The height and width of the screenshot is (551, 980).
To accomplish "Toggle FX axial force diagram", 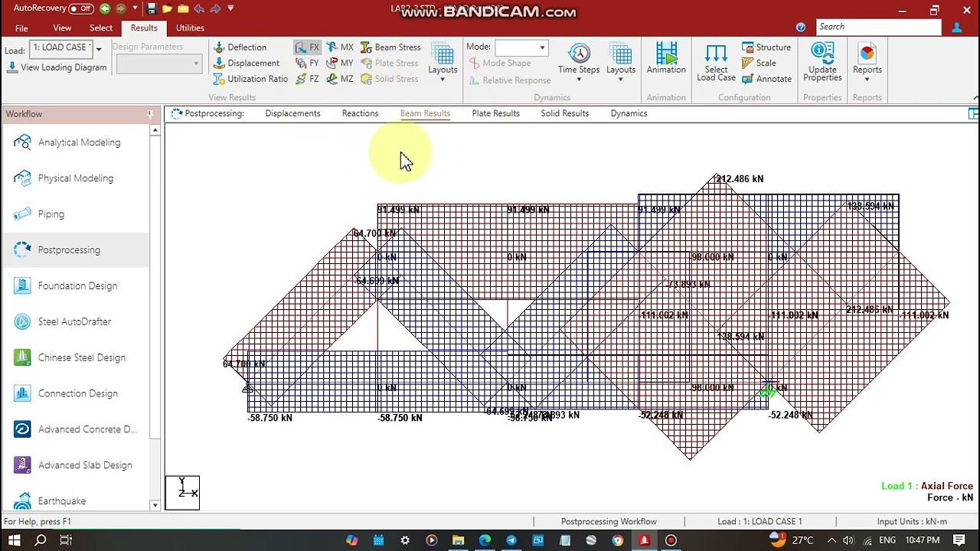I will [307, 47].
